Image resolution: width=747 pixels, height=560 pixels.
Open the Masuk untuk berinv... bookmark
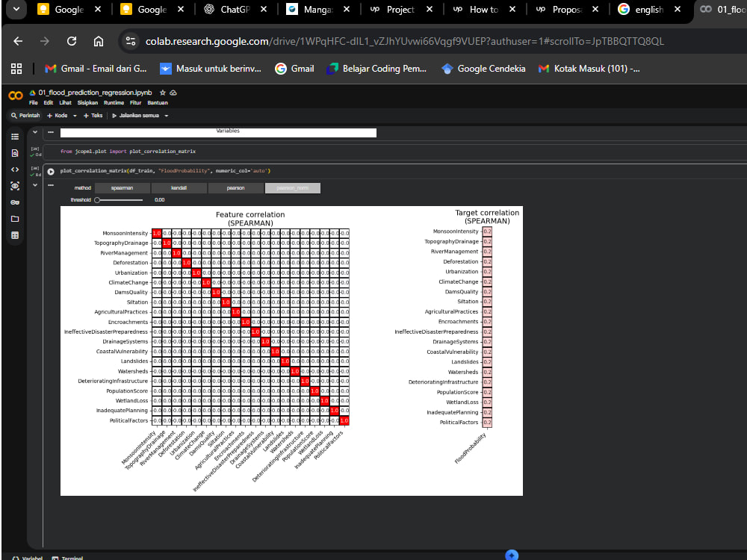click(x=211, y=69)
